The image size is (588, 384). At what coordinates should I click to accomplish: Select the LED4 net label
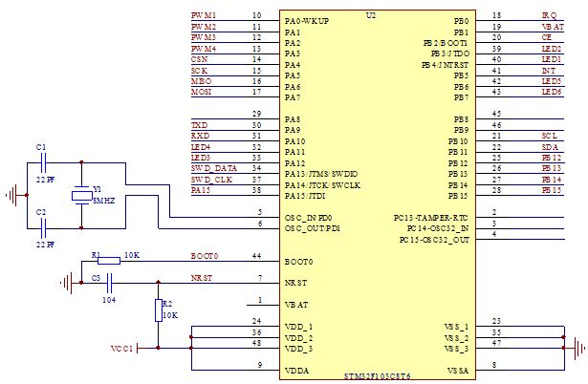click(201, 147)
